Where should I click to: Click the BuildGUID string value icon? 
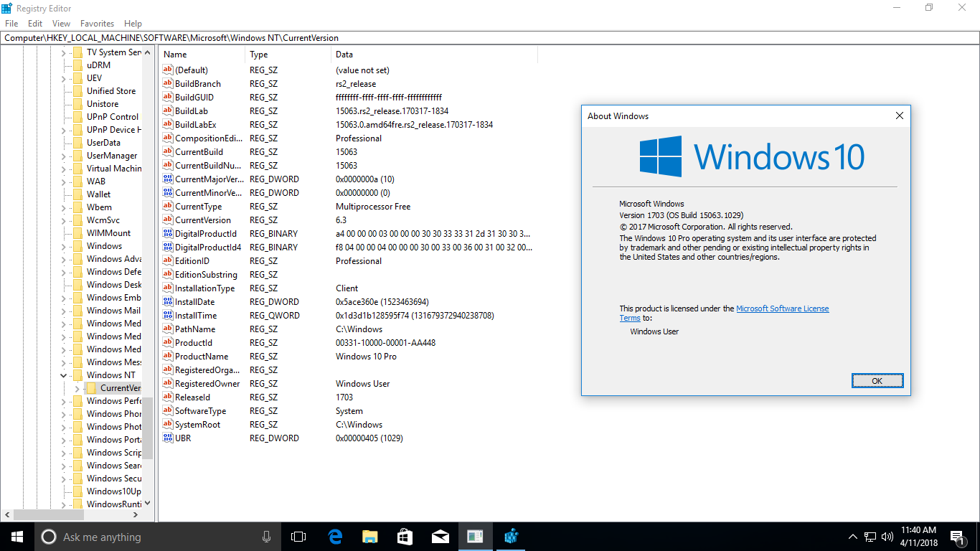pos(168,98)
